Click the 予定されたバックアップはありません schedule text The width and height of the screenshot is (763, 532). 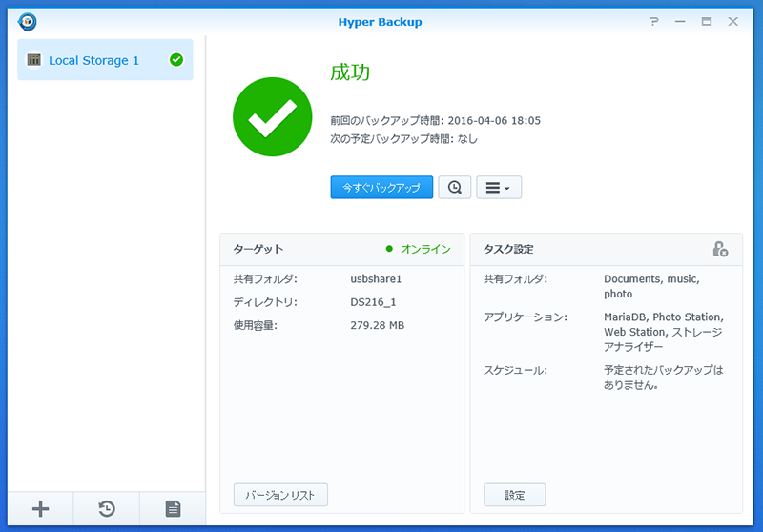pos(664,378)
